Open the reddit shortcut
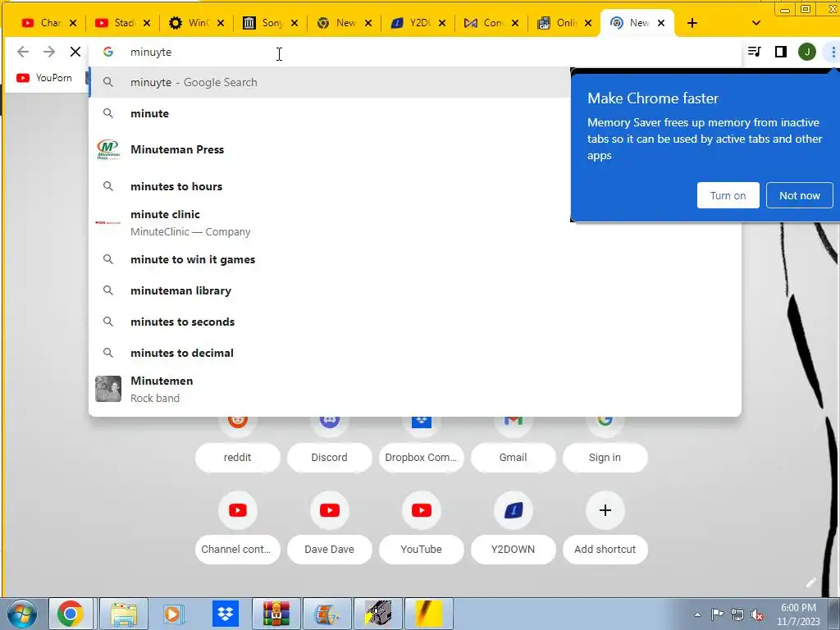This screenshot has width=840, height=630. pos(237,457)
